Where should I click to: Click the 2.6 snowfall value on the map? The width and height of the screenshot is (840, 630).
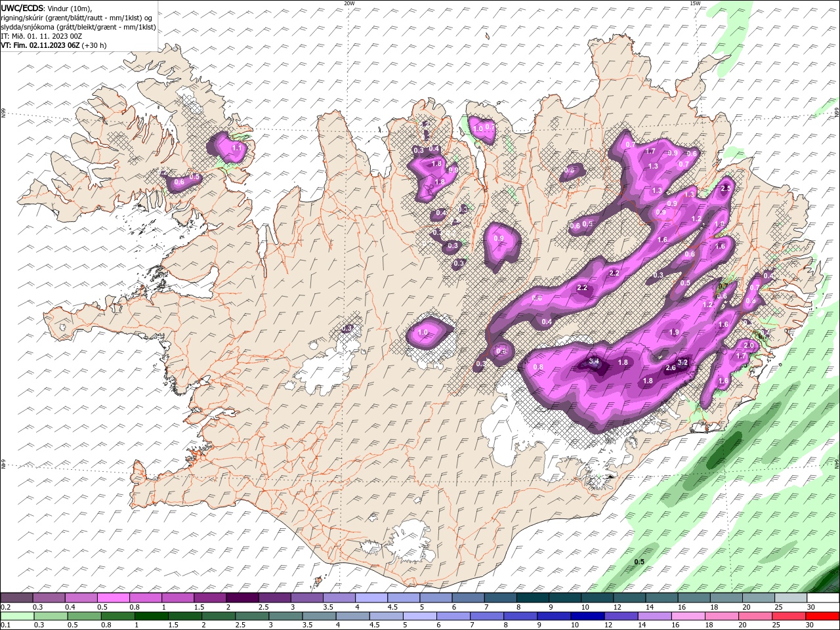point(671,368)
